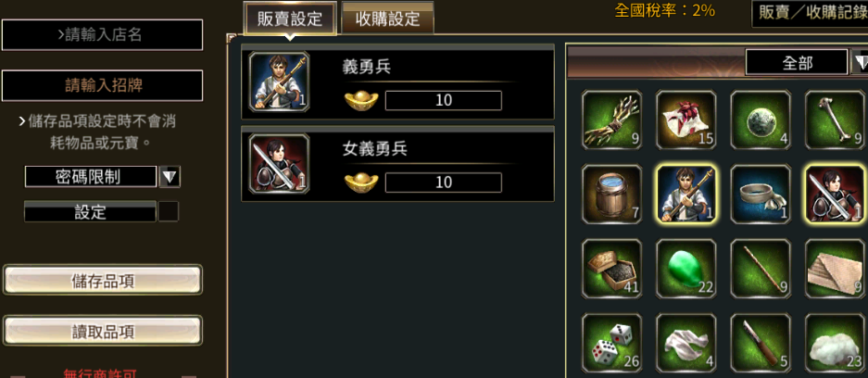The width and height of the screenshot is (868, 378).
Task: Select the bundle of twigs item
Action: click(611, 120)
